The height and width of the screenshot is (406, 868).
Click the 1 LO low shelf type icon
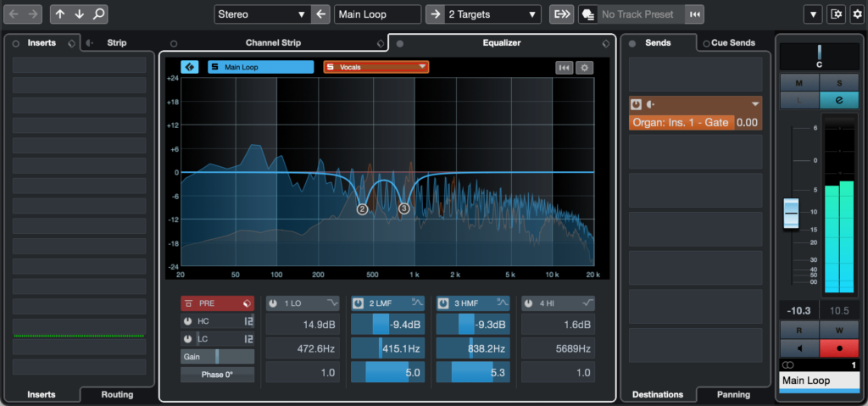click(x=332, y=303)
